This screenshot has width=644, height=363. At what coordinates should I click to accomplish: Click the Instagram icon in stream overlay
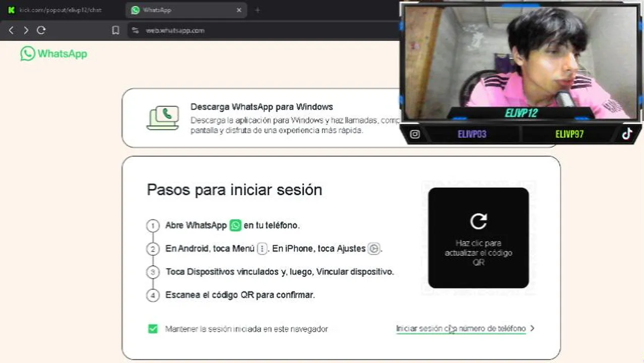(x=415, y=134)
